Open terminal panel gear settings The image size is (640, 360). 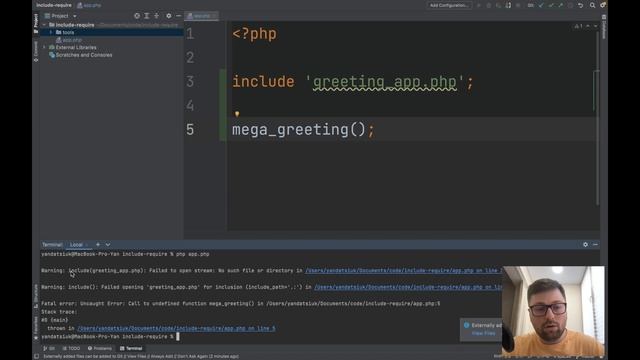click(585, 244)
